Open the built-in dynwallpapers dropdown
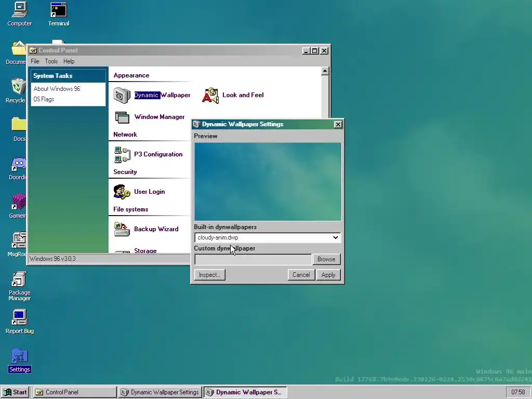 (268, 237)
